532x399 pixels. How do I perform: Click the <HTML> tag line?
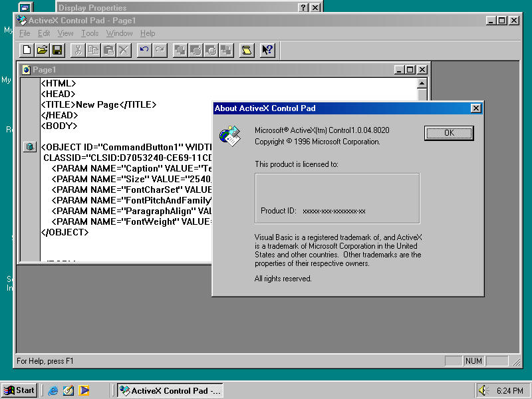point(58,83)
